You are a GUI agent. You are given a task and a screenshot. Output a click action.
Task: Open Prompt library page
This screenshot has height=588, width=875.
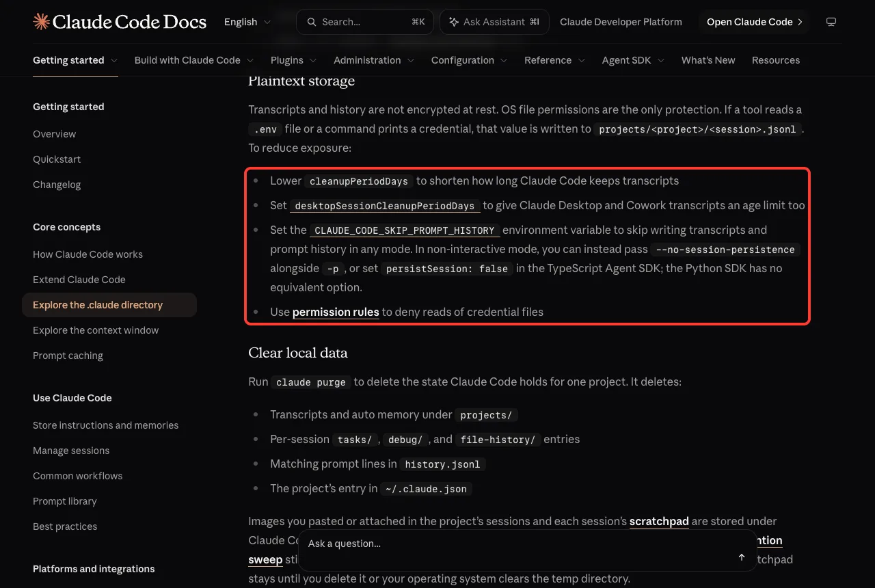tap(65, 501)
